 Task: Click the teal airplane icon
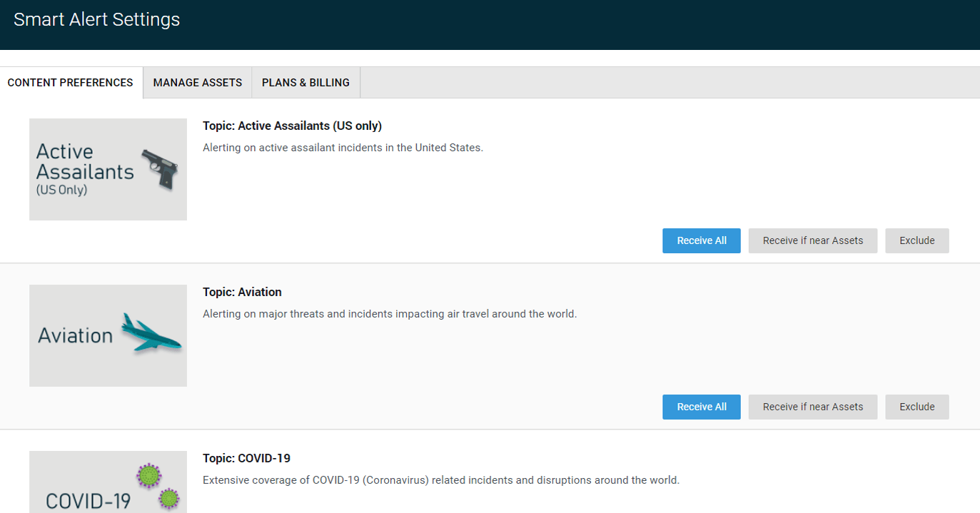pyautogui.click(x=151, y=333)
